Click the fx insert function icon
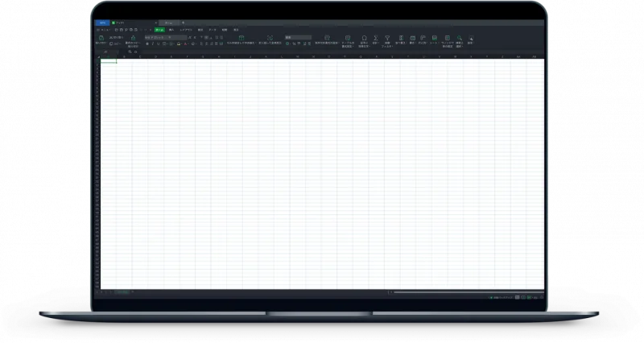This screenshot has width=644, height=343. (135, 52)
